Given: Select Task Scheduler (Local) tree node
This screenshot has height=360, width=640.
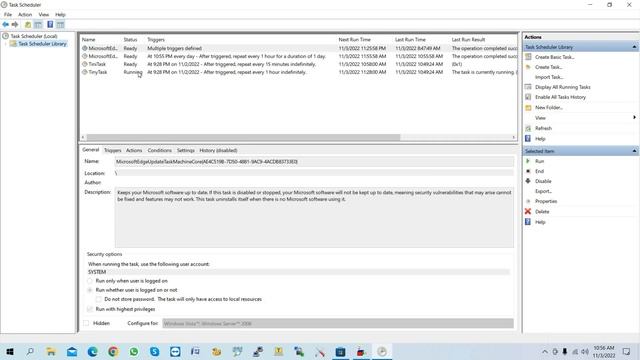Looking at the screenshot, I should click(34, 36).
